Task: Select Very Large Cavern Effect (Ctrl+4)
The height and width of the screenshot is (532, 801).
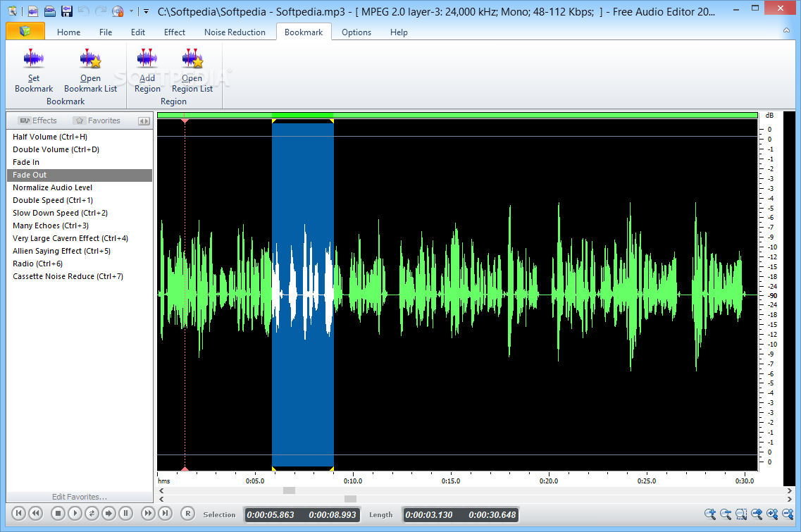Action: 80,239
